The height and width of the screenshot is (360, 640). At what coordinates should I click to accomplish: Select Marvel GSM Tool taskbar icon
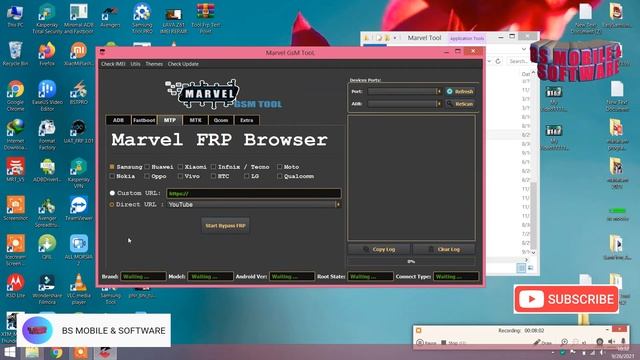click(x=105, y=353)
